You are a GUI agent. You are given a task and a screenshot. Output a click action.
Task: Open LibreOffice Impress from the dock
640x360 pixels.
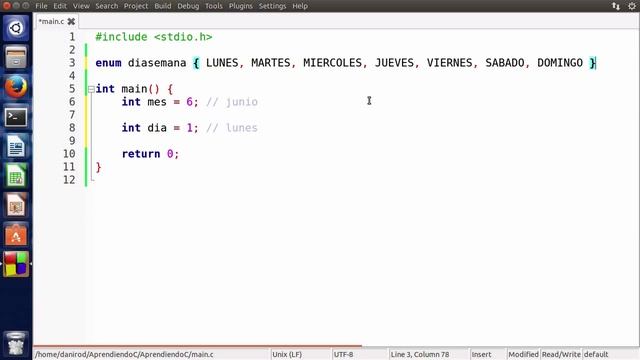point(16,205)
